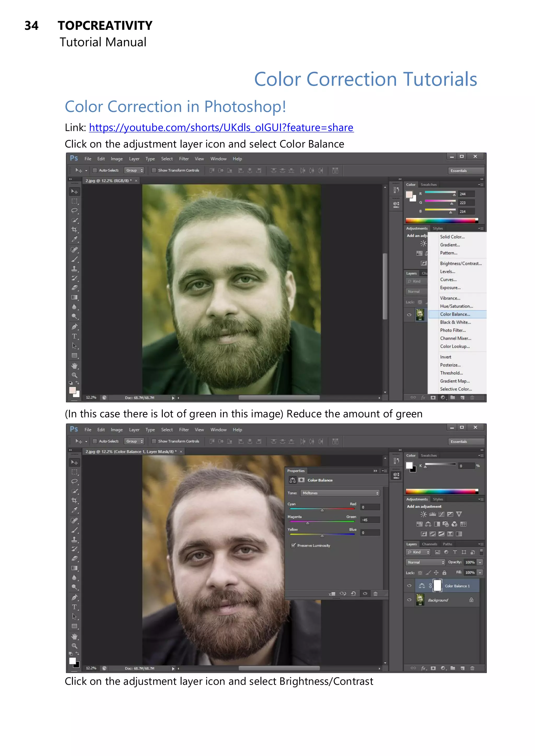Switch to the Channels tab
Screen dimensions: 535x756
point(429,544)
